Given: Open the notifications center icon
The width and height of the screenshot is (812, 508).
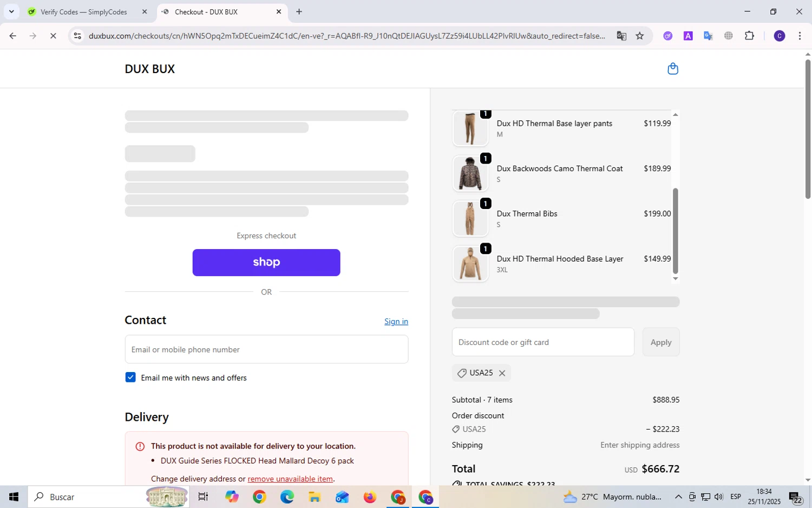Looking at the screenshot, I should point(795,497).
